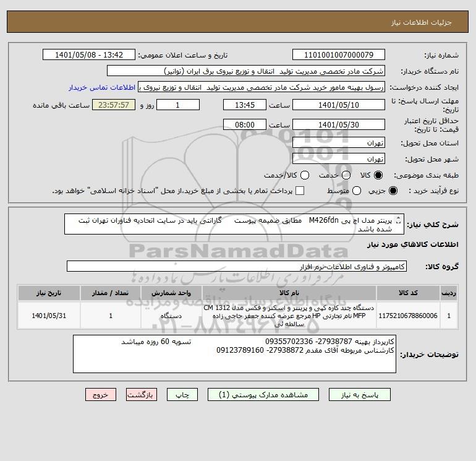476x461 pixels.
Task: Click the تاریخ نیاز column header
Action: (x=49, y=293)
